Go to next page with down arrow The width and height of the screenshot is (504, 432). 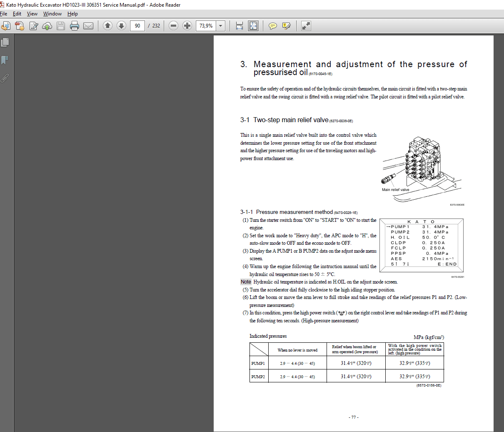click(121, 25)
